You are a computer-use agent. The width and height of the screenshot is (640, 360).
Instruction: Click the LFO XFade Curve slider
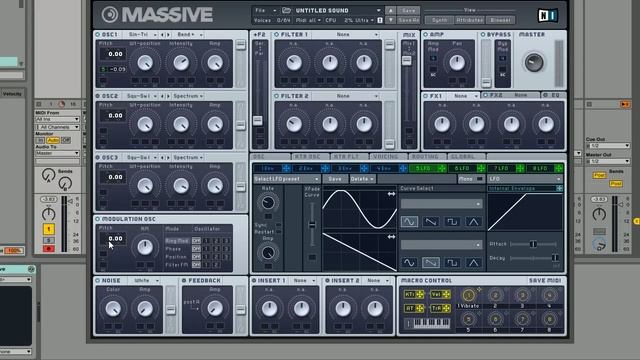tap(312, 225)
